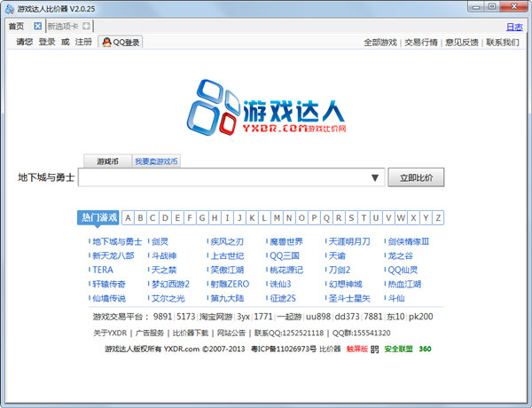Select game 斗战神
Viewport: 532px width, 408px height.
(164, 255)
